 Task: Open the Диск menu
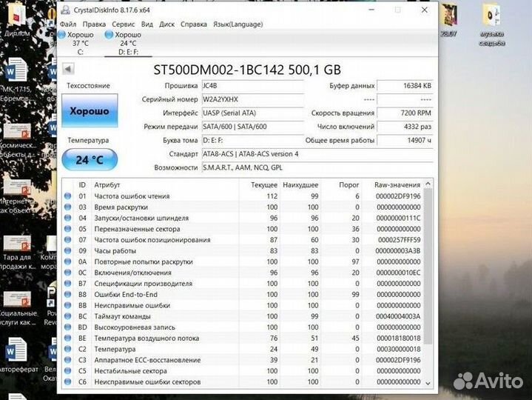tap(167, 24)
